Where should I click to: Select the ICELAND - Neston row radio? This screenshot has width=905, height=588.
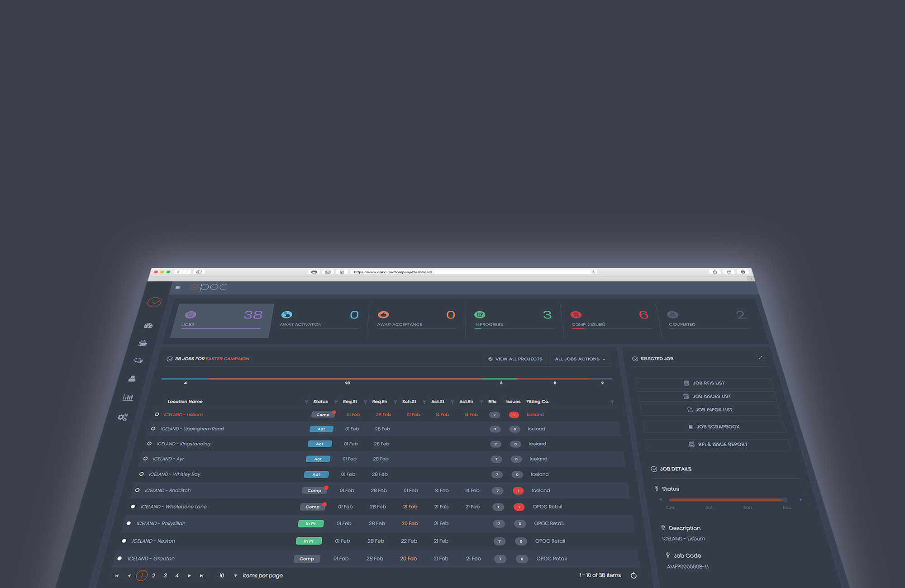[124, 541]
